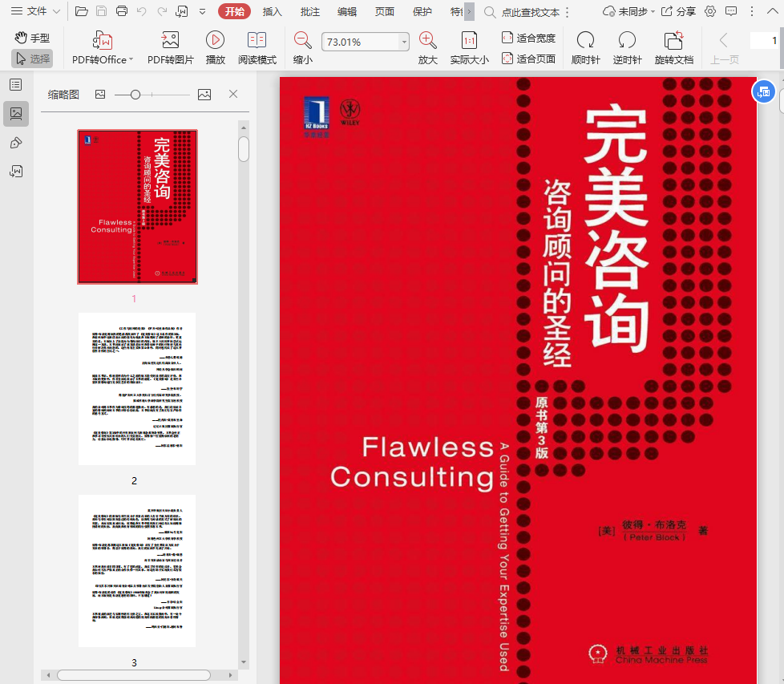Viewport: 784px width, 684px height.
Task: Click PDF转图片 conversion button
Action: tap(170, 48)
